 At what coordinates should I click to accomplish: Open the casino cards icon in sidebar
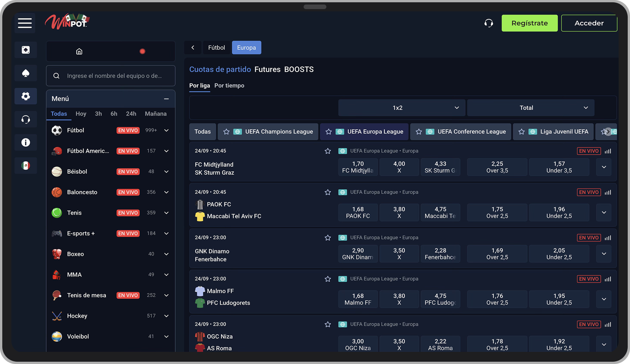pos(25,50)
